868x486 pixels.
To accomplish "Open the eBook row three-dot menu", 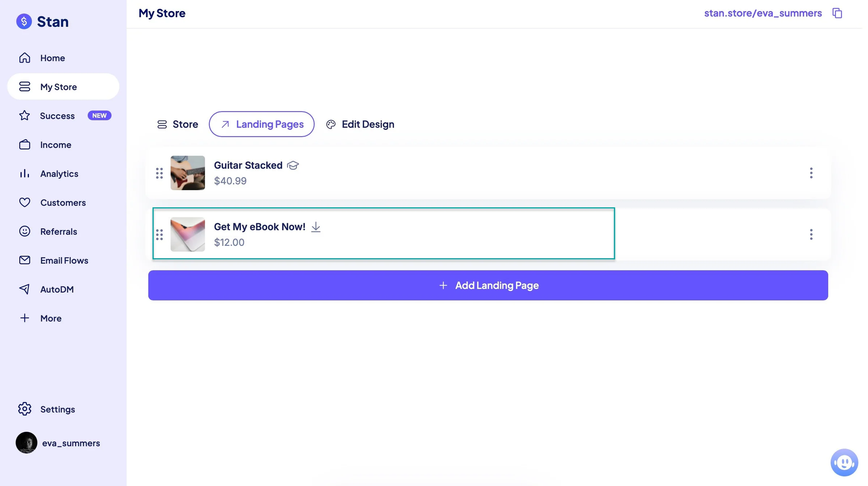I will [811, 235].
